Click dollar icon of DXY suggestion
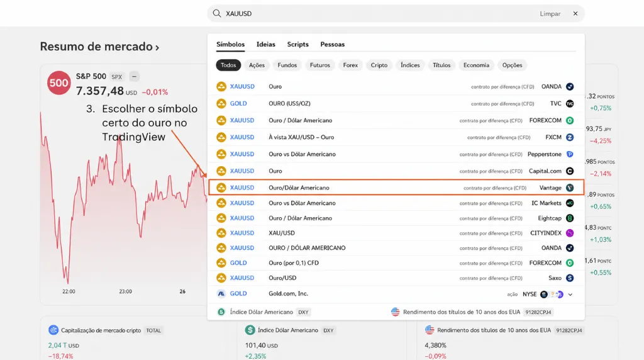Screen dimensions: 644x360 click(x=221, y=312)
